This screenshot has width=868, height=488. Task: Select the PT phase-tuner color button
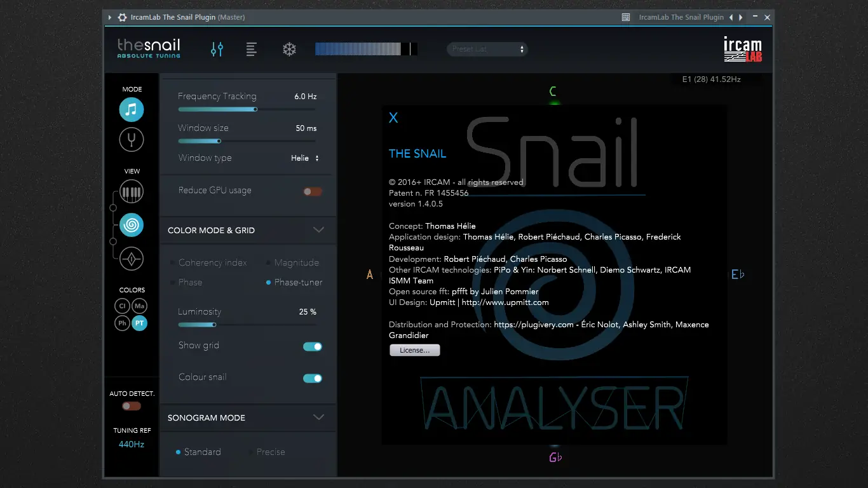click(x=140, y=323)
